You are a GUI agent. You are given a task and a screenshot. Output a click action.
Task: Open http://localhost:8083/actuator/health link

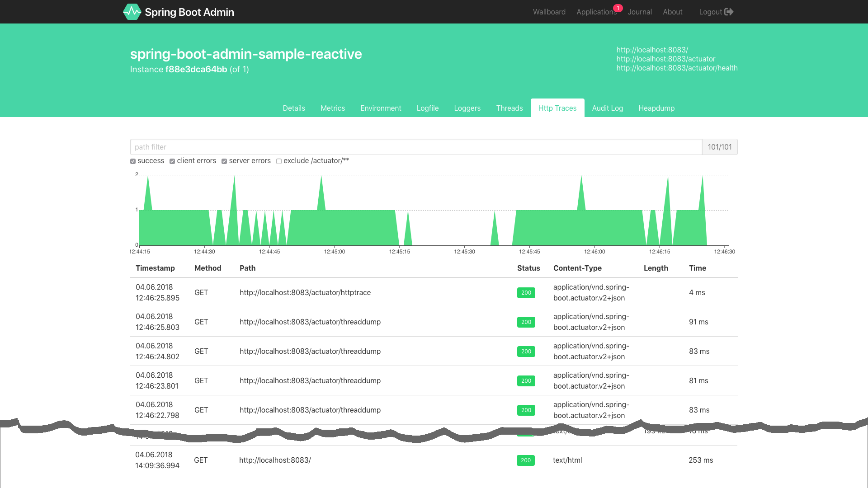(677, 68)
